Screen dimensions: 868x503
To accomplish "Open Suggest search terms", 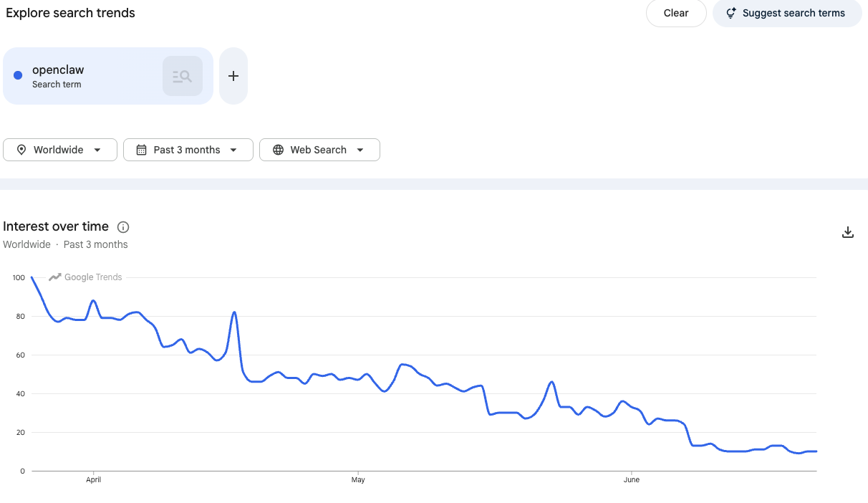I will 787,13.
